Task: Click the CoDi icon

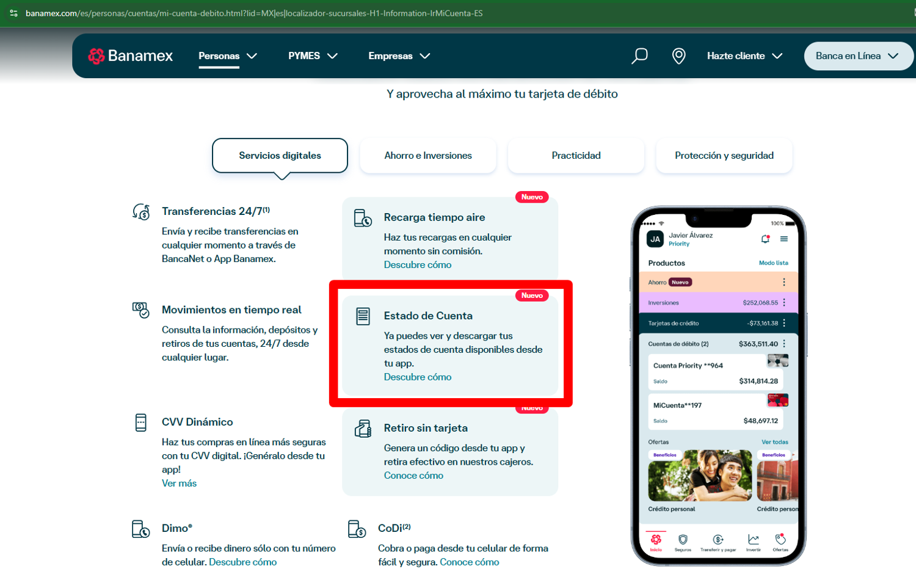Action: coord(357,529)
